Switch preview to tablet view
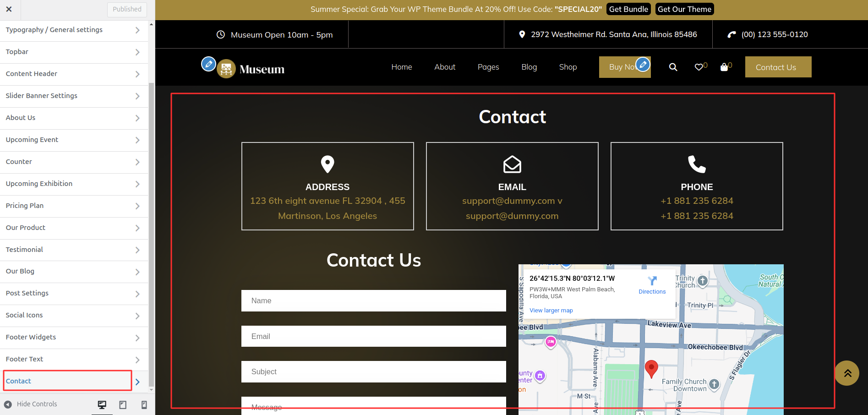868x415 pixels. click(123, 404)
